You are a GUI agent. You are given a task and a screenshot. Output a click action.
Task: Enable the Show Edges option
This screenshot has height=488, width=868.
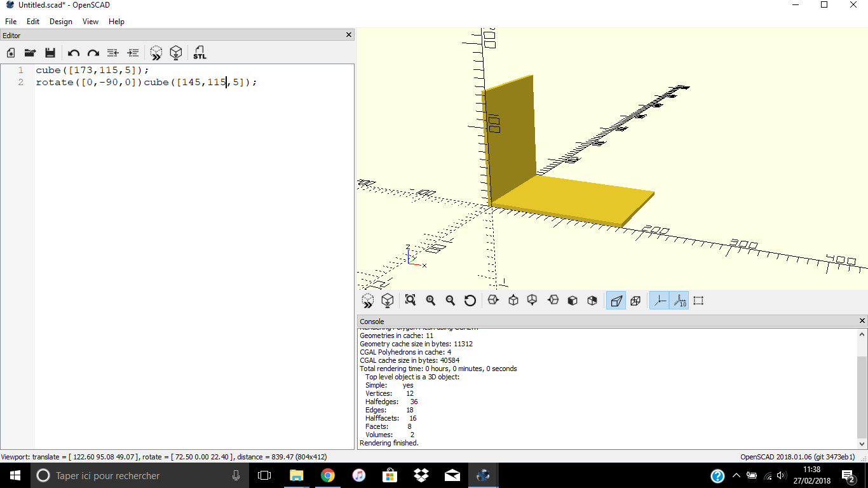pyautogui.click(x=698, y=301)
